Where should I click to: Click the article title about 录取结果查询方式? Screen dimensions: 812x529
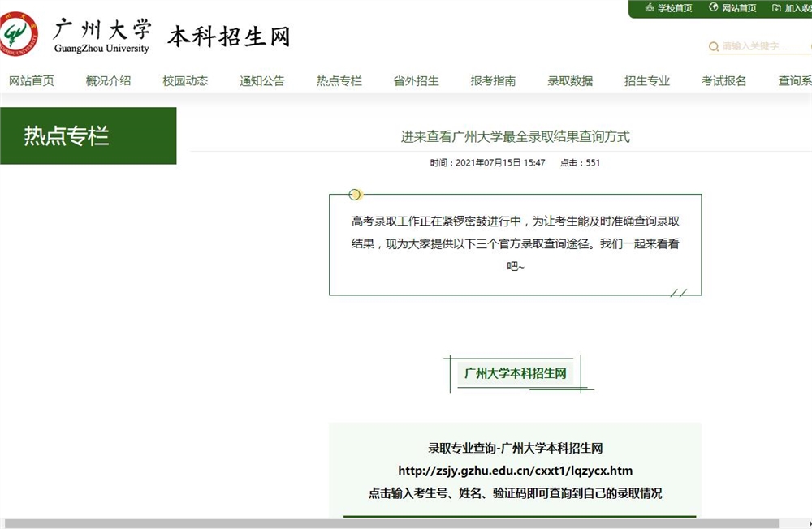point(516,136)
